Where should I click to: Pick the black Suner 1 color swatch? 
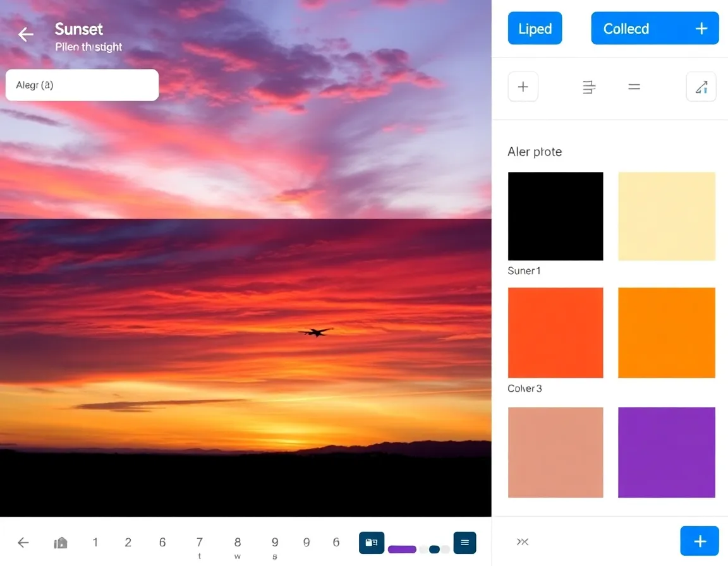(555, 216)
